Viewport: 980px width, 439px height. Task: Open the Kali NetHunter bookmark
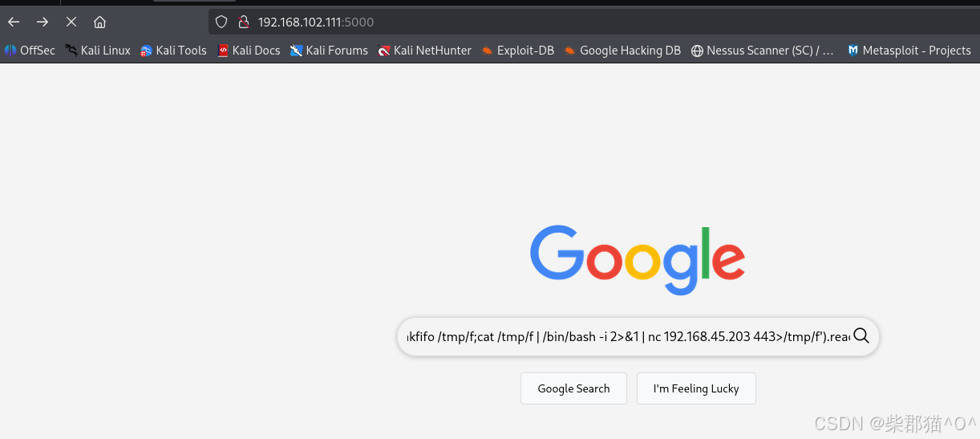click(x=425, y=51)
